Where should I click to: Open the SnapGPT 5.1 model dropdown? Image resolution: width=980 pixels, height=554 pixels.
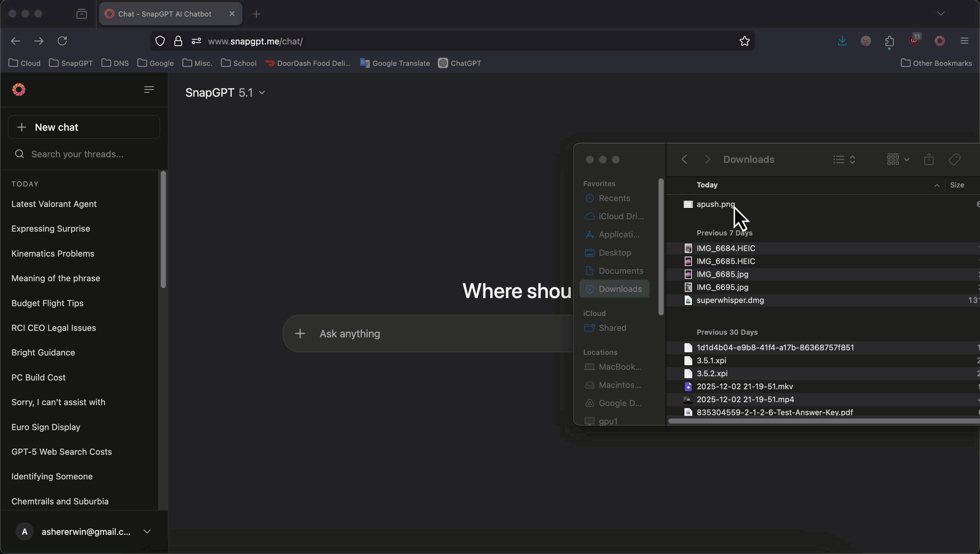click(225, 92)
